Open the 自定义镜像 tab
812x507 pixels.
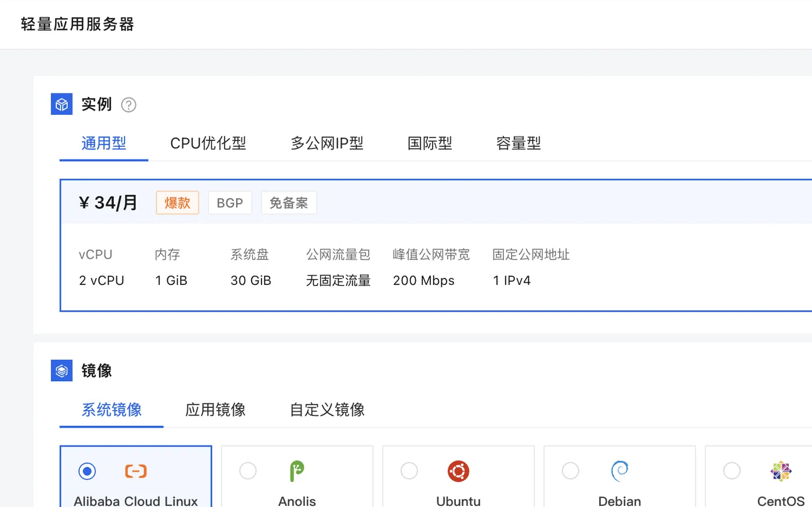pyautogui.click(x=327, y=410)
